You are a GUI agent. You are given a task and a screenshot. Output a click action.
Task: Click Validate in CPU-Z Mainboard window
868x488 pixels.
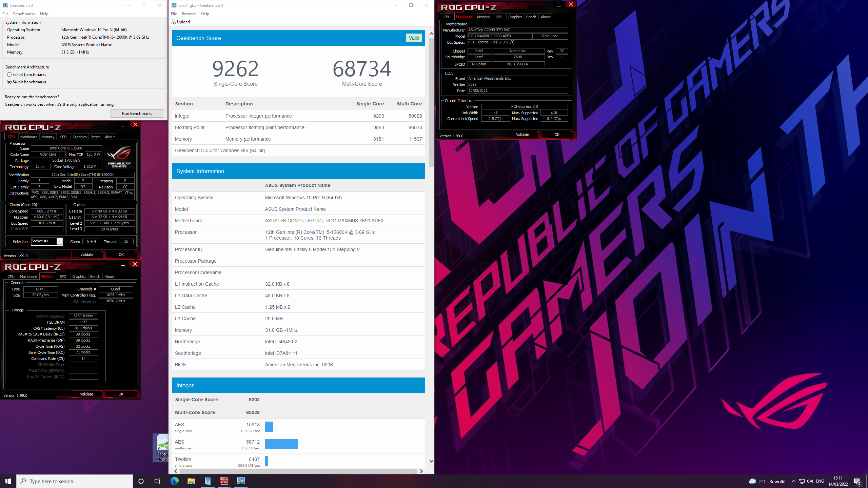click(522, 135)
